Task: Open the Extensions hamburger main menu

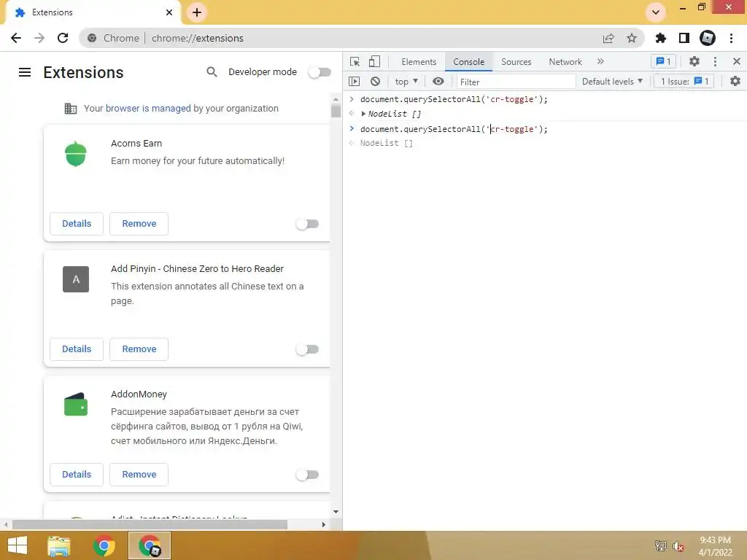Action: [25, 72]
